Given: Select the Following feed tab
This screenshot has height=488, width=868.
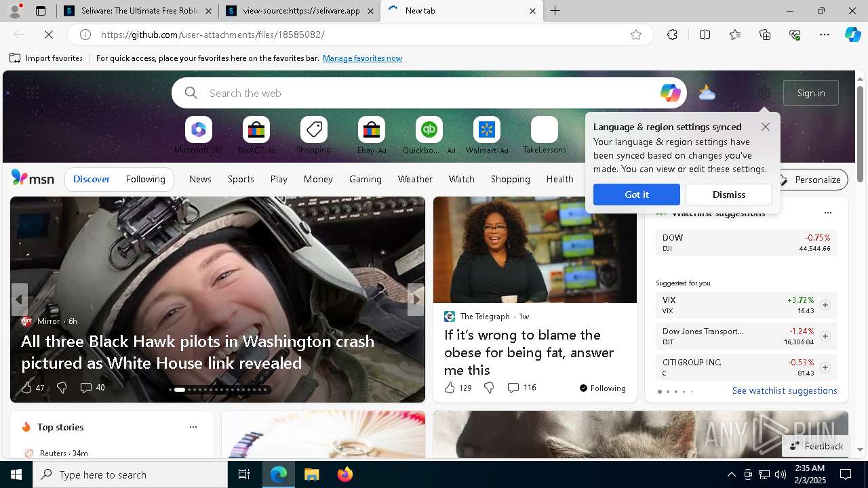Looking at the screenshot, I should 146,179.
